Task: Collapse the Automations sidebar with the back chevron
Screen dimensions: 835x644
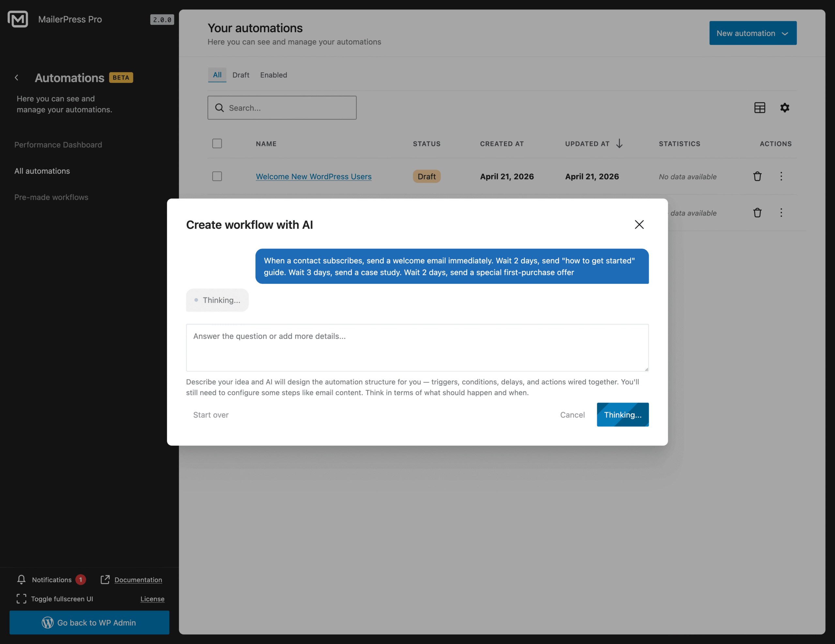Action: (x=17, y=78)
